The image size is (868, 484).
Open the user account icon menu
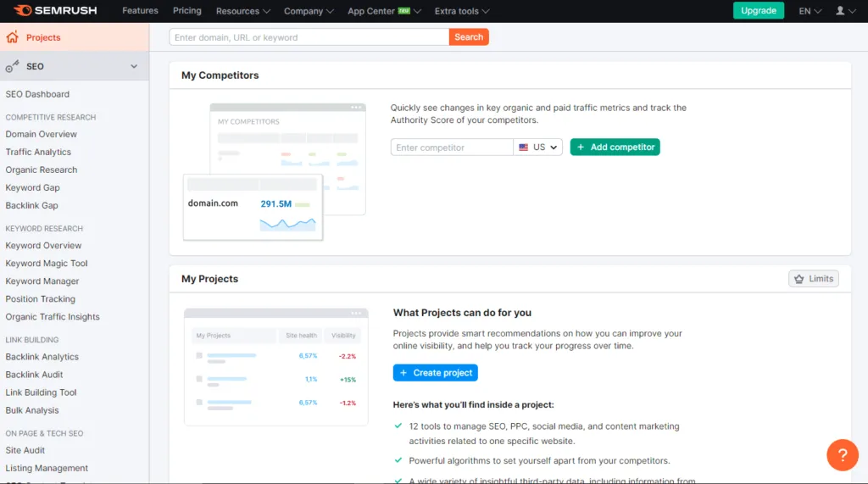845,10
